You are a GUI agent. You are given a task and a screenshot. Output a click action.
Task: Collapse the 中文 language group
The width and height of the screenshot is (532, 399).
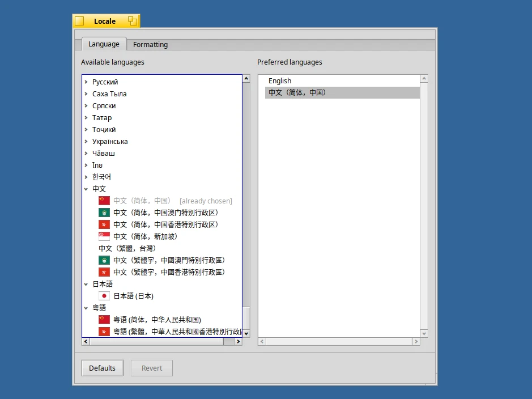point(86,188)
